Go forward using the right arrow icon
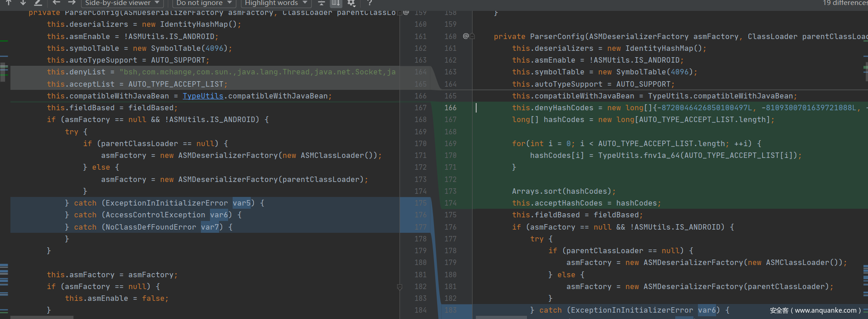Image resolution: width=868 pixels, height=319 pixels. (x=72, y=3)
